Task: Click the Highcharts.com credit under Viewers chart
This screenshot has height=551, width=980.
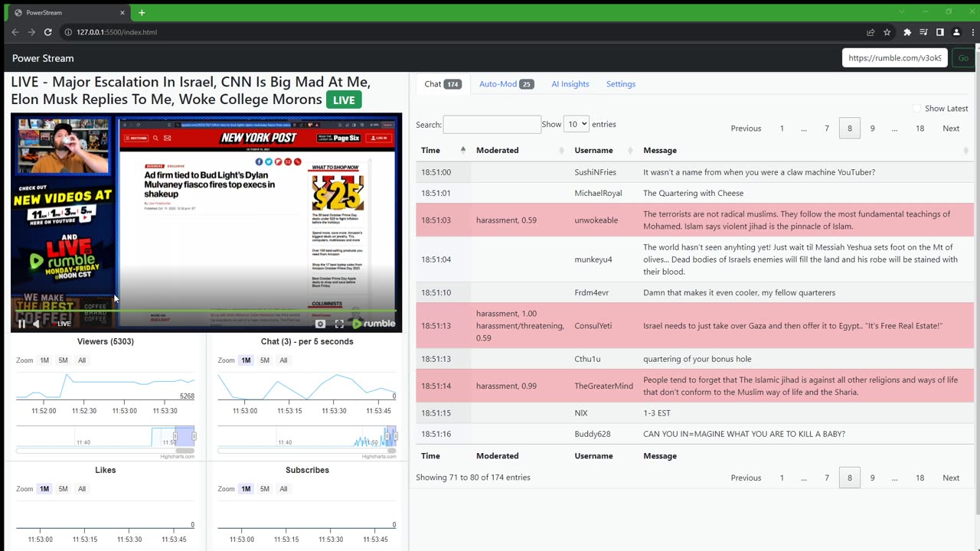Action: pos(177,457)
